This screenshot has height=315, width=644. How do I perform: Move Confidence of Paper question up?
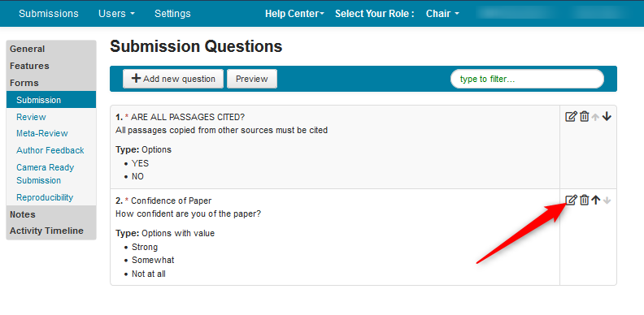(x=596, y=201)
